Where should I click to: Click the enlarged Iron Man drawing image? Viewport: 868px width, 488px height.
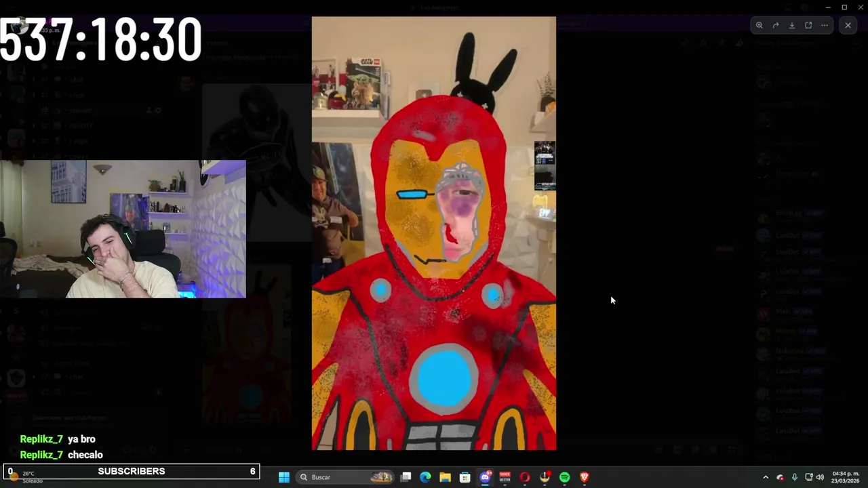(x=434, y=233)
